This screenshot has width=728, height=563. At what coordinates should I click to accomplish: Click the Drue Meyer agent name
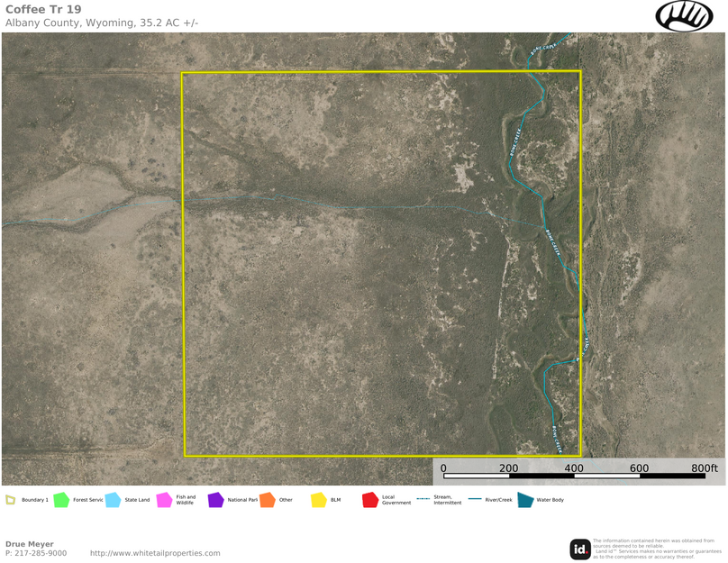pos(30,544)
